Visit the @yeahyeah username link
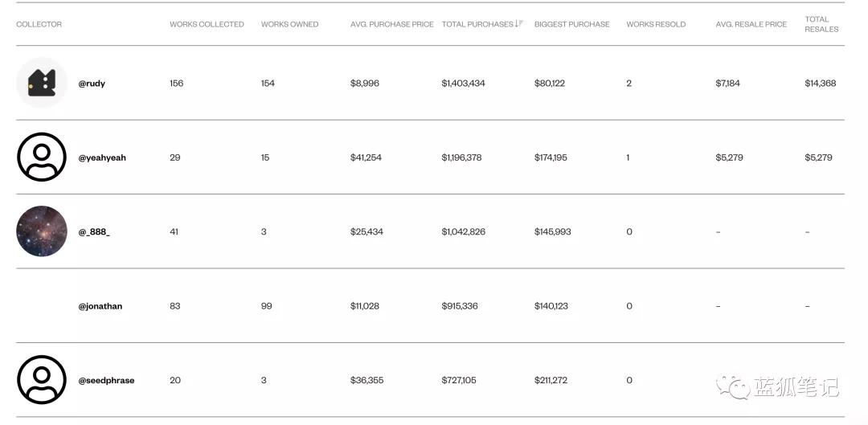The image size is (868, 425). click(102, 157)
